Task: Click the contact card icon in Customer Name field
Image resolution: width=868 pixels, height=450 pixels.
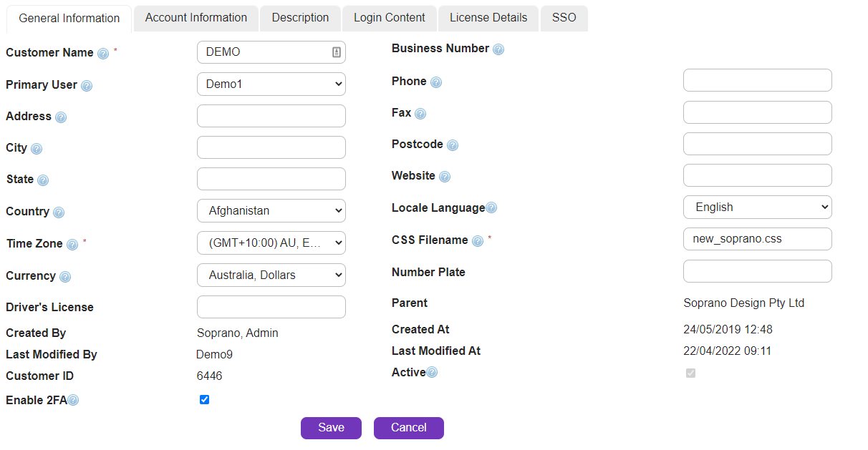Action: 336,52
